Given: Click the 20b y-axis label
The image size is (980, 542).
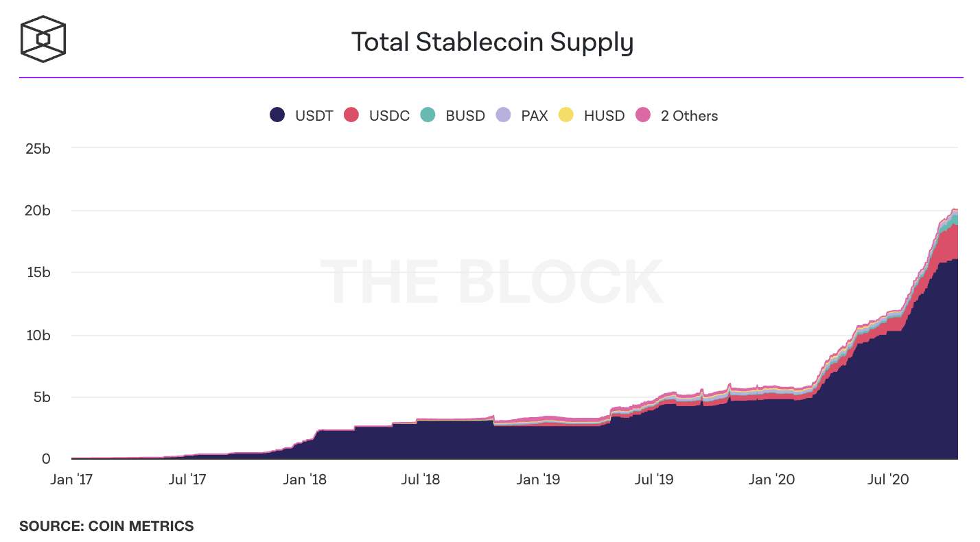Looking at the screenshot, I should 38,211.
